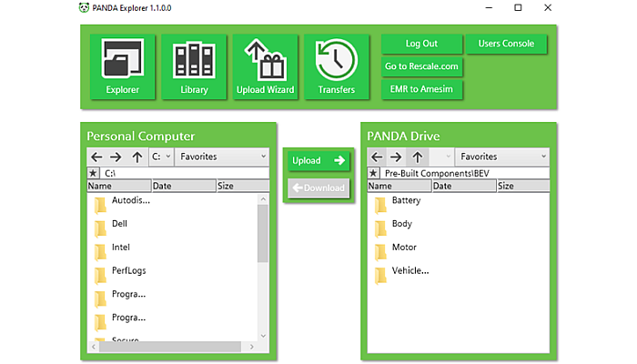Click the PerfLogs folder icon

tap(100, 276)
